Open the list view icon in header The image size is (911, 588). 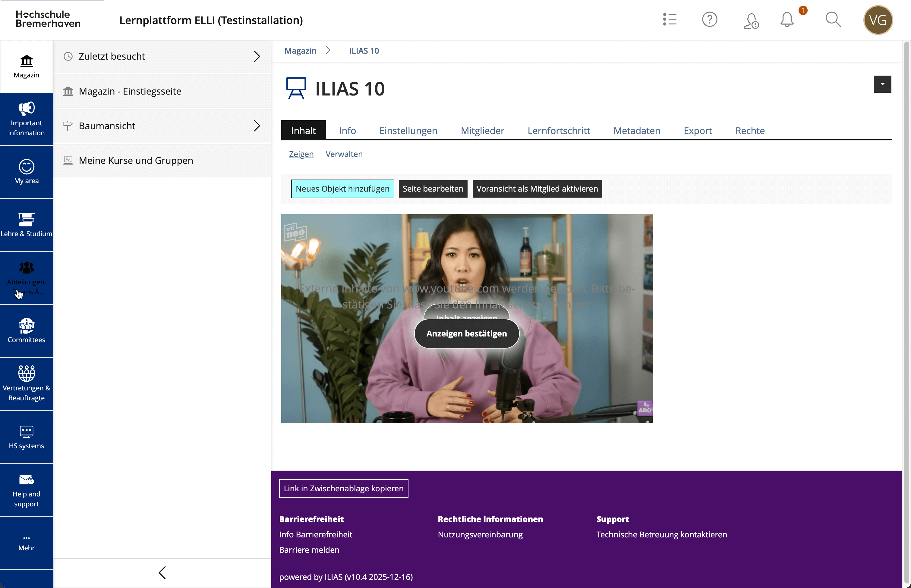[x=670, y=20]
